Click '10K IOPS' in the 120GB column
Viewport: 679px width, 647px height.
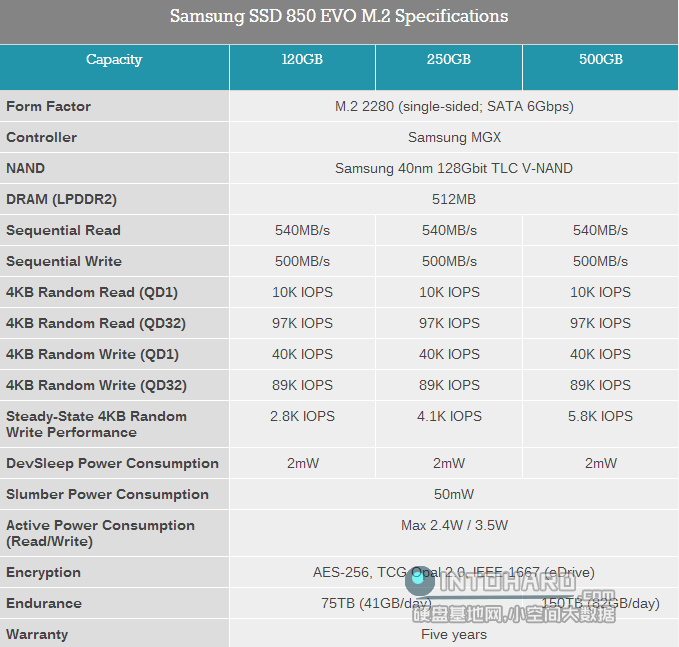pos(302,292)
